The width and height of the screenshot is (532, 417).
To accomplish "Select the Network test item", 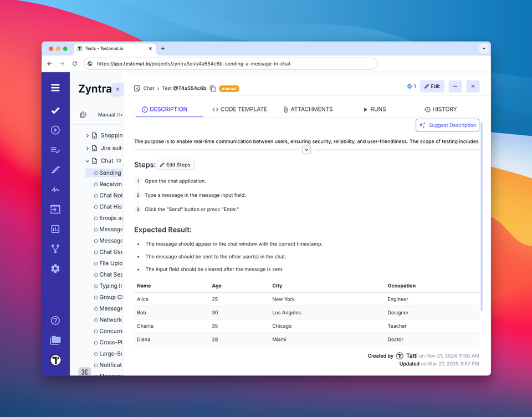I will coord(108,319).
